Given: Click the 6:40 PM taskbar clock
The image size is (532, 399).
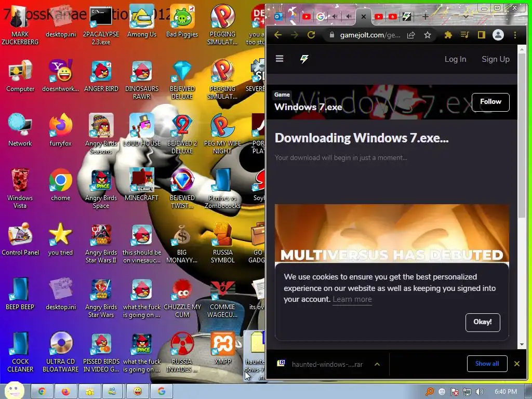Looking at the screenshot, I should click(x=506, y=392).
